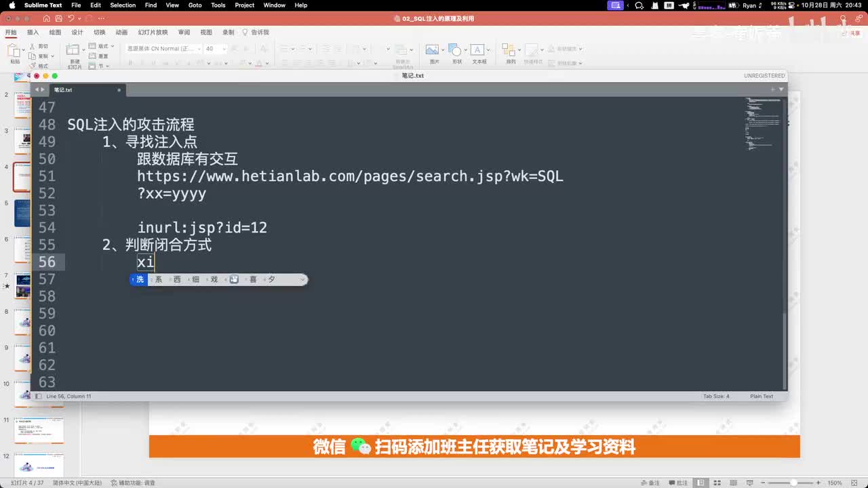Click tab navigation back arrow in Sublime
The image size is (868, 488).
(37, 89)
